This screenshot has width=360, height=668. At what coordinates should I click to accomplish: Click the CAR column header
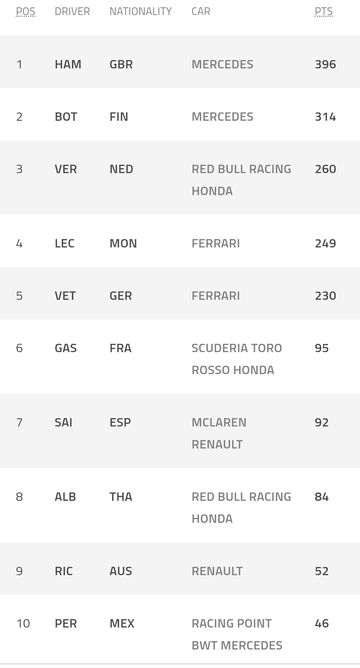[201, 12]
